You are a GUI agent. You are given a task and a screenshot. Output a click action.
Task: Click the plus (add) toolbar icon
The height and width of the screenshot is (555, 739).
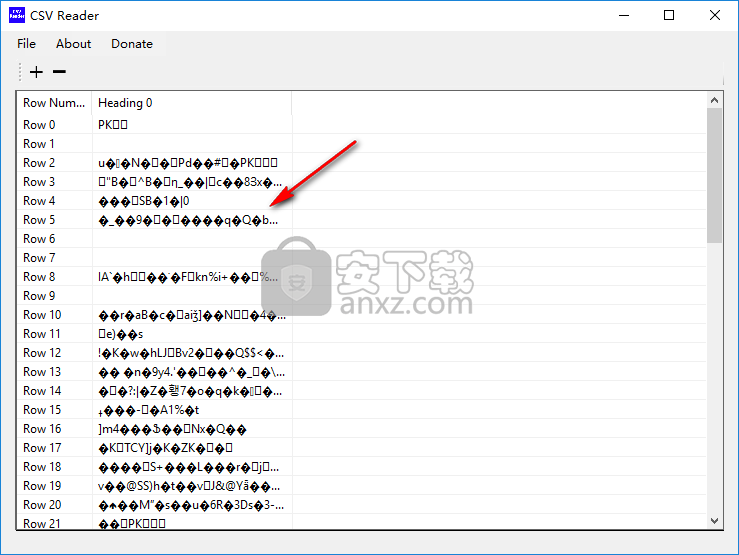[36, 72]
